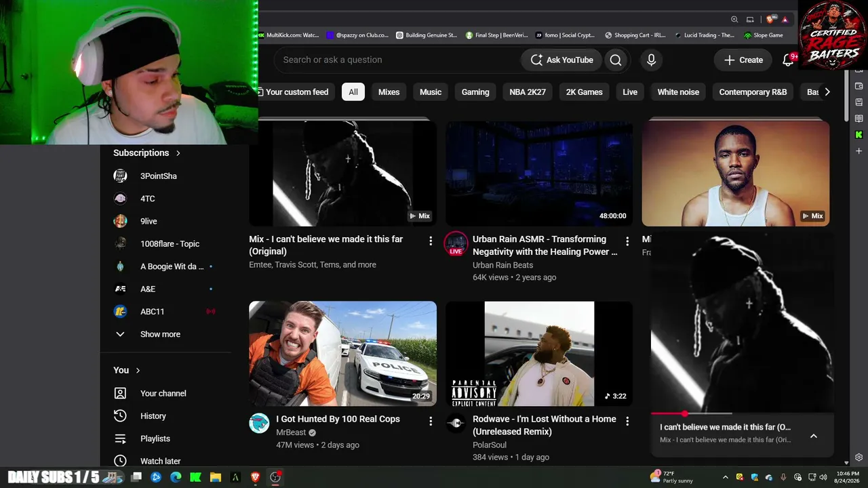This screenshot has height=488, width=868.
Task: Open the ABC11 subscription
Action: point(163,312)
